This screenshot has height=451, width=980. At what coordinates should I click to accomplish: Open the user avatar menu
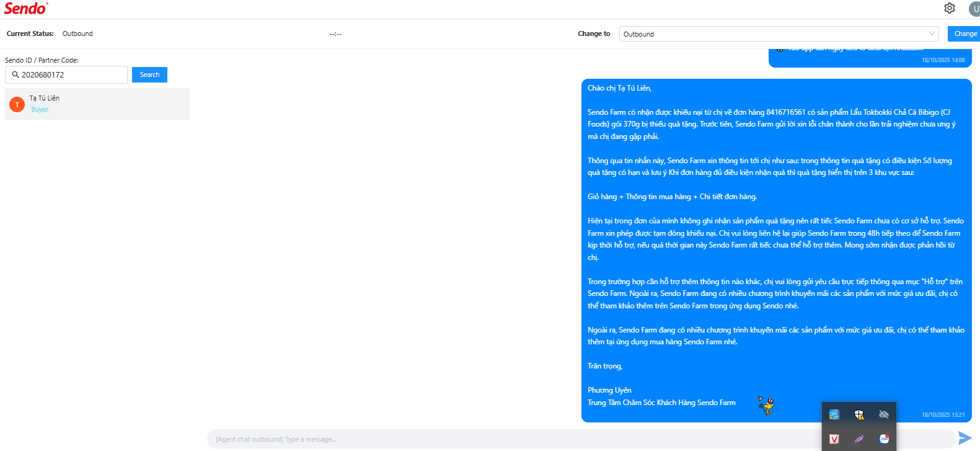[x=974, y=9]
